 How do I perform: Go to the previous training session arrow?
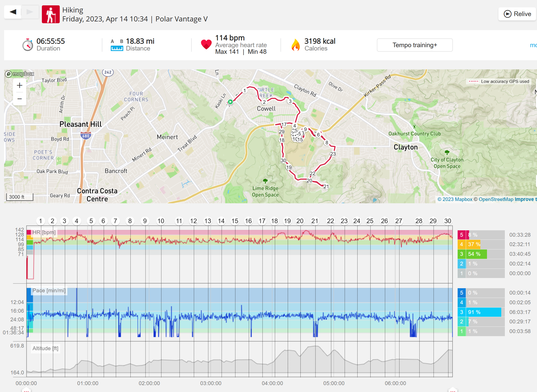[13, 12]
